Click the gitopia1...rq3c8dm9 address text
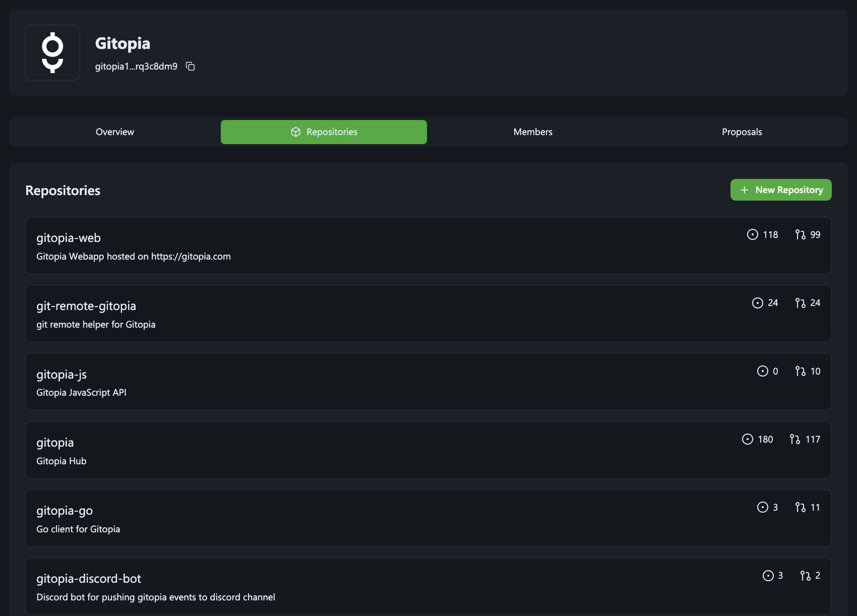The width and height of the screenshot is (857, 616). (136, 67)
